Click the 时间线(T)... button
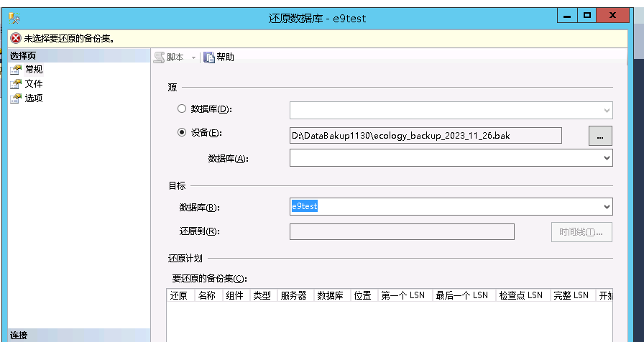Screen dimensions: 644x342 tap(581, 232)
